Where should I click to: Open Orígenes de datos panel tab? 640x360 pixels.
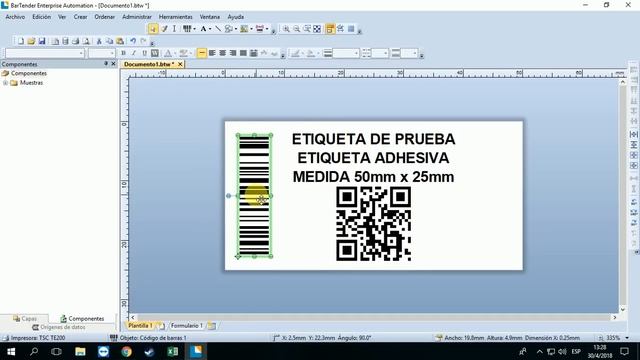click(x=58, y=327)
